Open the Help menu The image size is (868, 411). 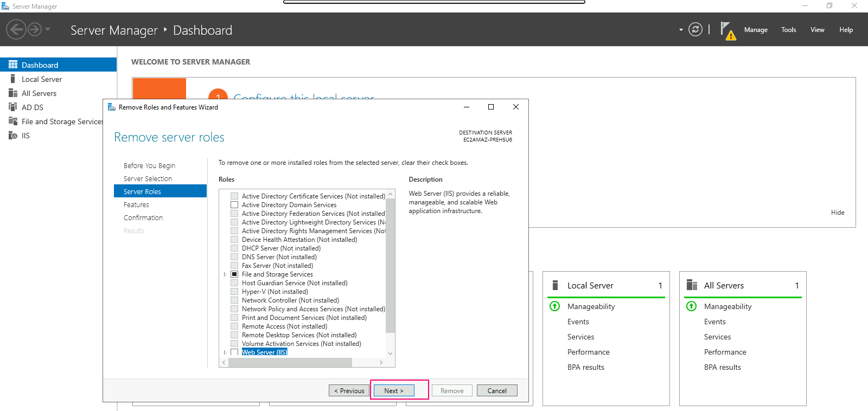pyautogui.click(x=846, y=30)
